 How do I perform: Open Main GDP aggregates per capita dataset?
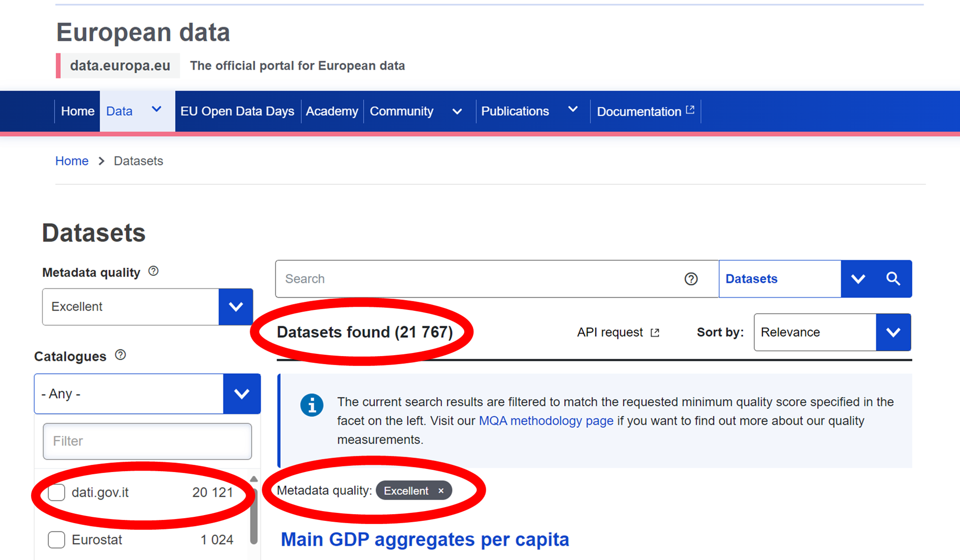click(x=424, y=539)
